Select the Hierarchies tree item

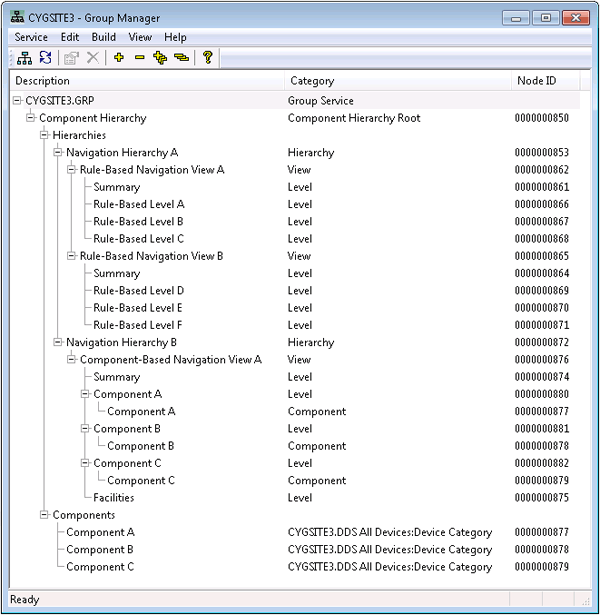pos(79,135)
